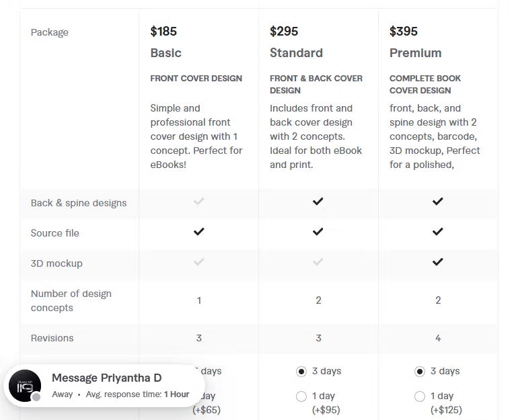
Task: Click Standard package Back & spine checkmark
Action: [318, 202]
